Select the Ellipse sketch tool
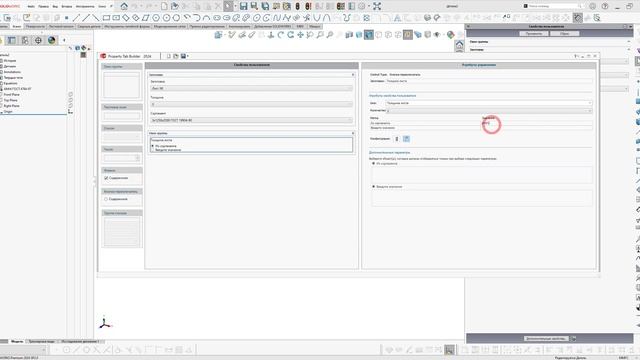640x360 pixels. pos(256,18)
